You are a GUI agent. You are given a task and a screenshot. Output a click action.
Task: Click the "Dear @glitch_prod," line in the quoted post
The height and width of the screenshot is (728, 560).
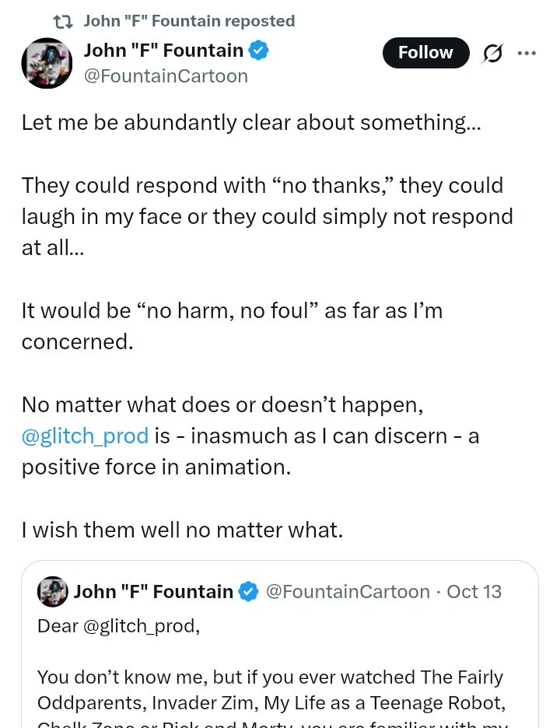pos(118,626)
